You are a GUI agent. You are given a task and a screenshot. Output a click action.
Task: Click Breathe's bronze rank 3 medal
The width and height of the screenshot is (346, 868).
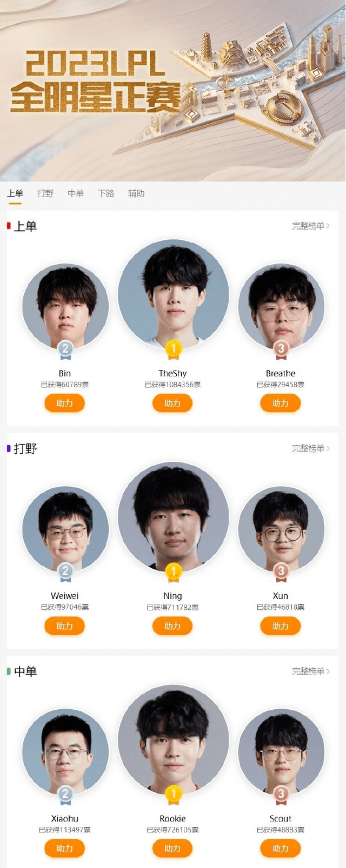(x=281, y=349)
